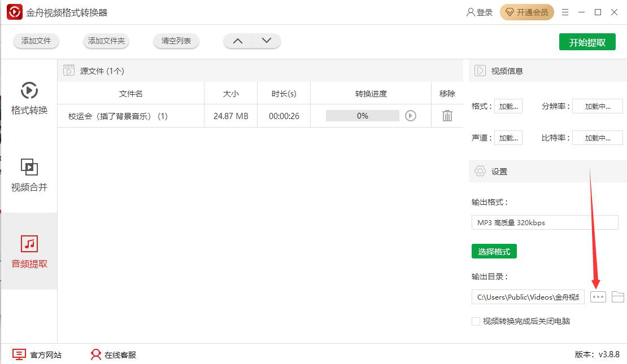The width and height of the screenshot is (627, 364).
Task: Click the 比特率 value field
Action: point(598,138)
